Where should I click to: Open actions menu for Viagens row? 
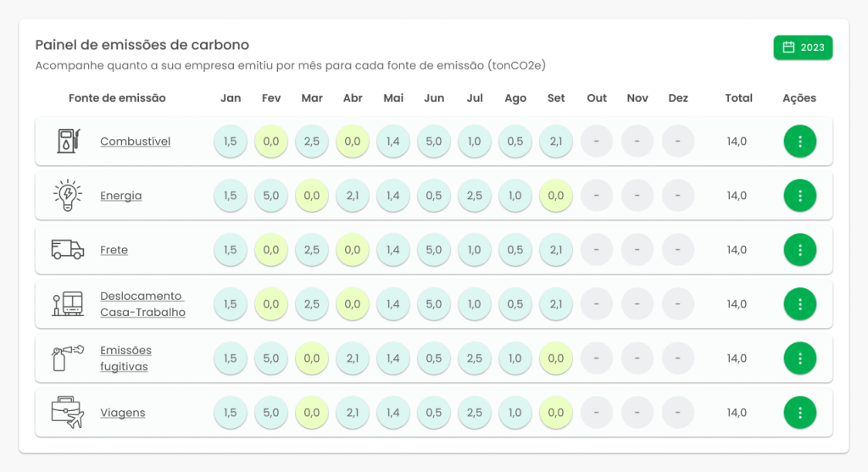point(799,413)
